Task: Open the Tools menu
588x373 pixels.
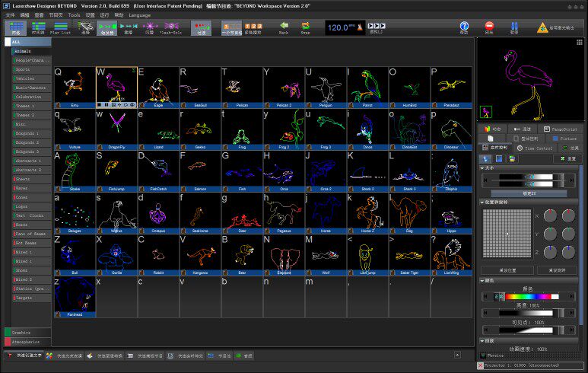Action: point(74,14)
